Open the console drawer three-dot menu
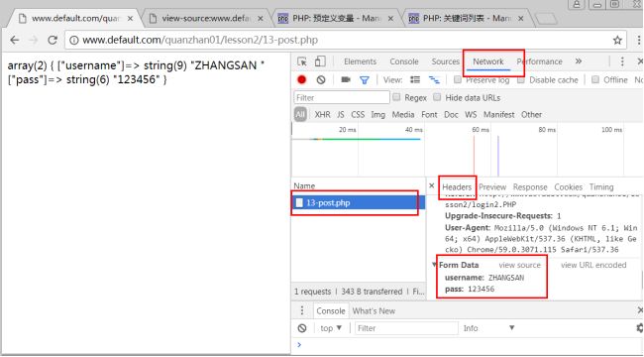Viewport: 644px width, 357px height. pyautogui.click(x=302, y=310)
